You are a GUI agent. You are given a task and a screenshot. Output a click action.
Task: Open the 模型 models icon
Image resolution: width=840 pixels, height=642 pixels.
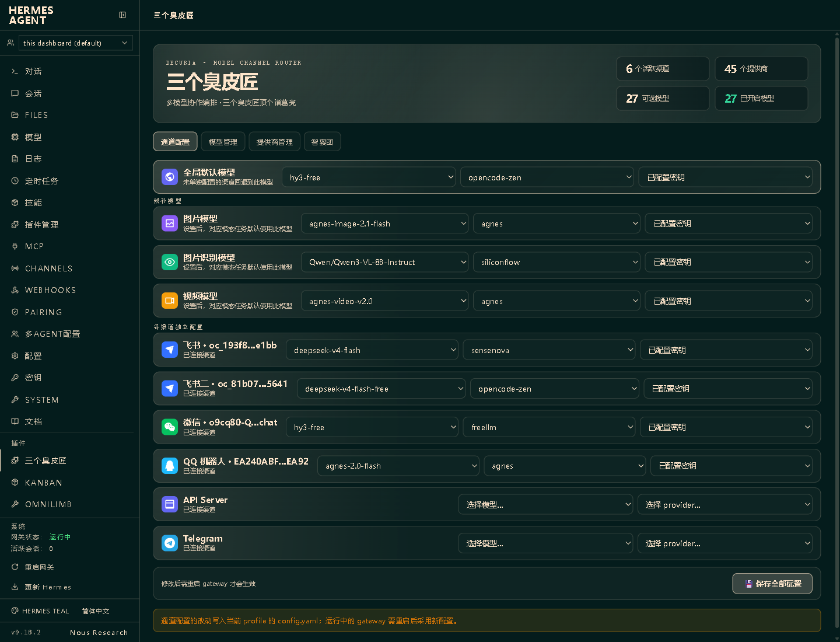pos(15,137)
